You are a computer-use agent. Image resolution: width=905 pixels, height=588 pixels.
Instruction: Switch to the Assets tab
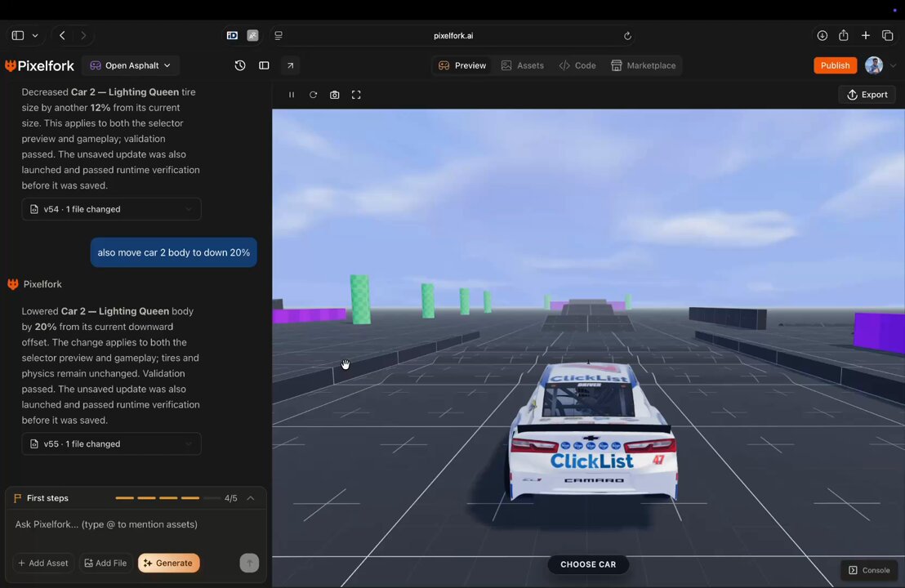(523, 66)
